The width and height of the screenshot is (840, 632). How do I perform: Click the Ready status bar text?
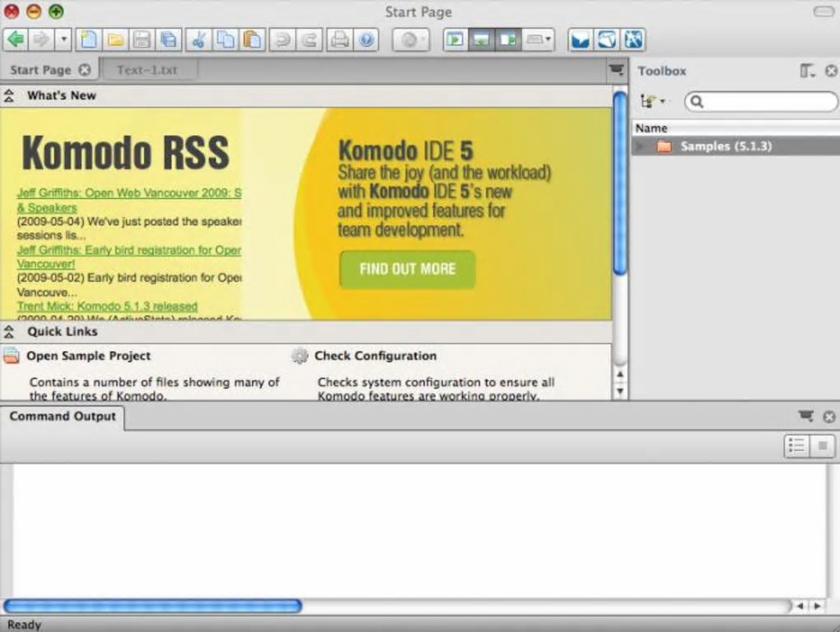pyautogui.click(x=24, y=625)
